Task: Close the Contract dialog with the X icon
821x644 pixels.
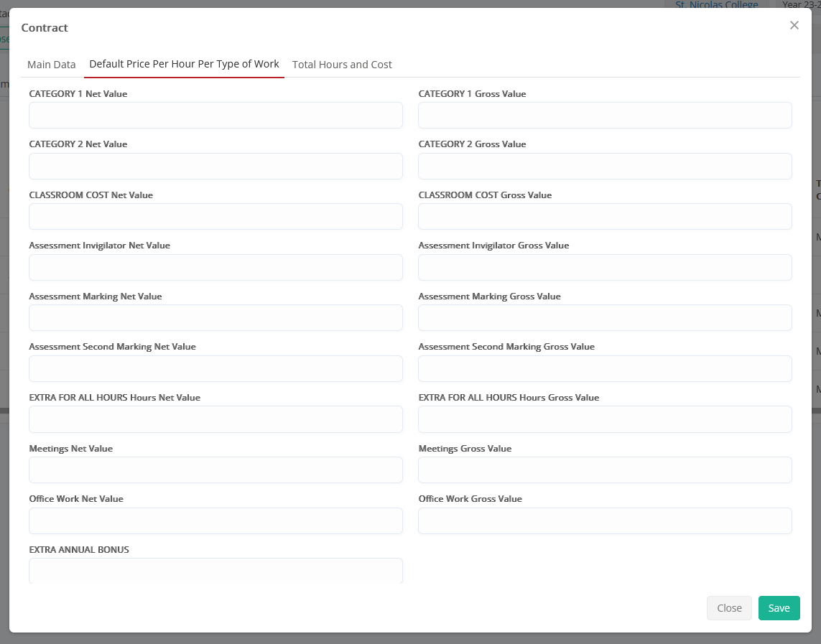Action: pyautogui.click(x=794, y=26)
